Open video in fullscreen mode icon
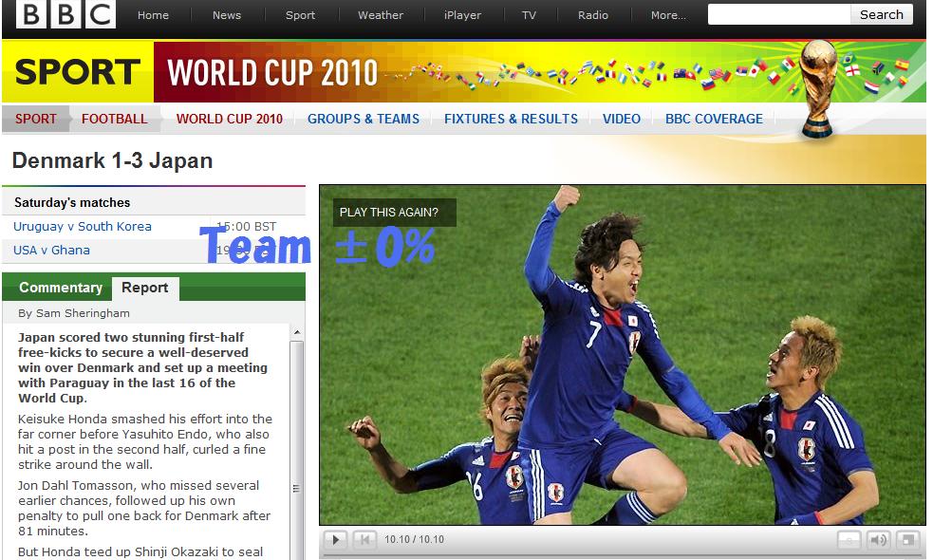 point(908,540)
